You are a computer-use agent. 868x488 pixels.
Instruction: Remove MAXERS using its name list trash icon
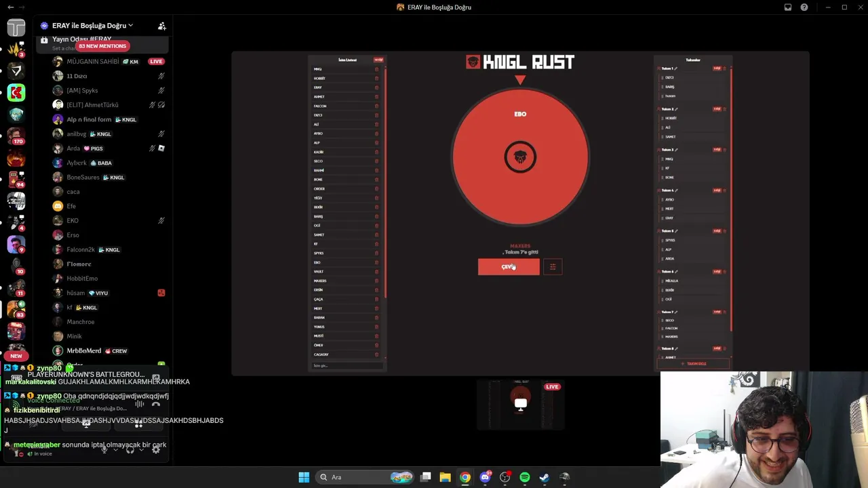click(x=377, y=281)
